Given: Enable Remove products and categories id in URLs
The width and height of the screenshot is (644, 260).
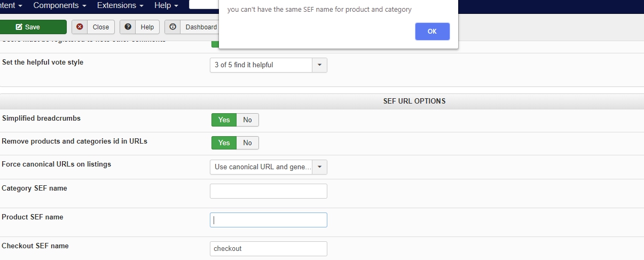Looking at the screenshot, I should [224, 143].
